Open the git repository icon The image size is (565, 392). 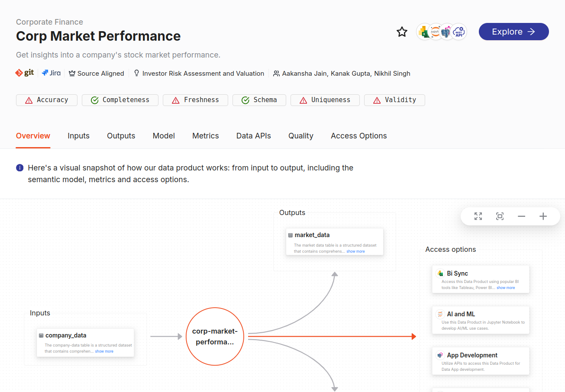click(x=25, y=73)
